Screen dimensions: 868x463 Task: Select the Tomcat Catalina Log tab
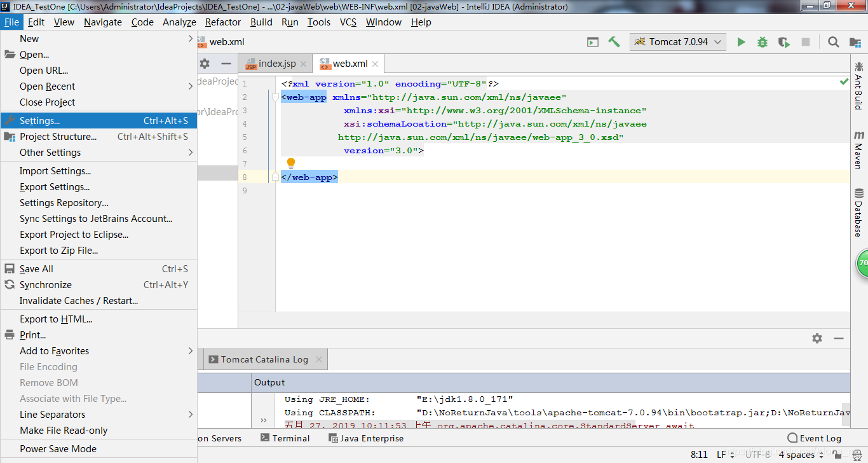click(x=264, y=359)
